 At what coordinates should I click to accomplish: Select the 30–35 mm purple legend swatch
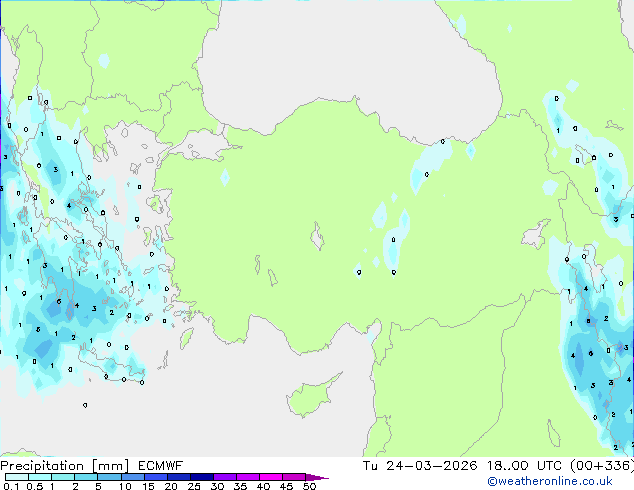(224, 477)
